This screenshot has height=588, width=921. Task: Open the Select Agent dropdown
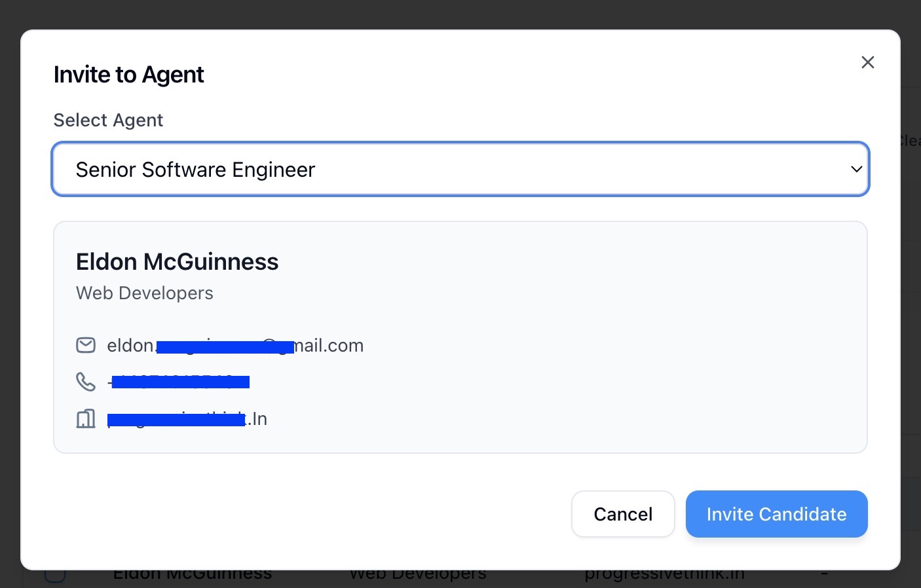coord(460,170)
